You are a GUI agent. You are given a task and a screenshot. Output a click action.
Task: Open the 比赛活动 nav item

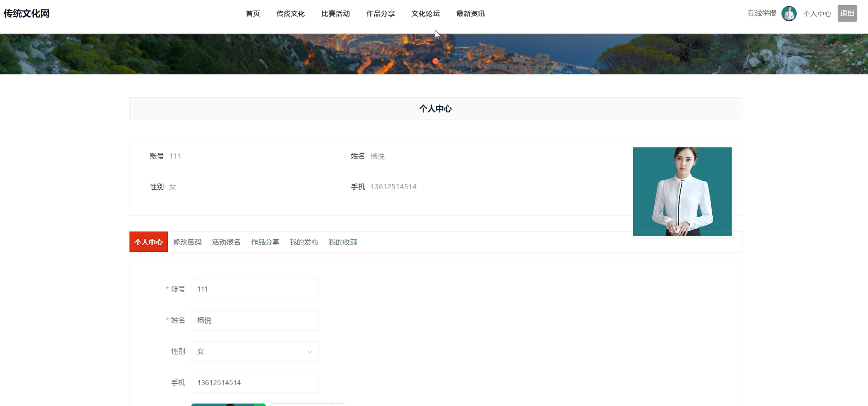pyautogui.click(x=336, y=13)
